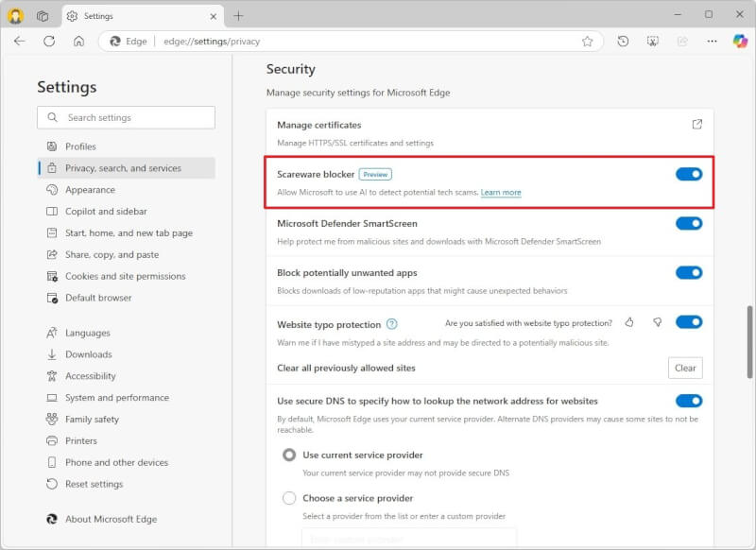Go to the Home page icon
Viewport: 756px width, 550px height.
click(78, 41)
